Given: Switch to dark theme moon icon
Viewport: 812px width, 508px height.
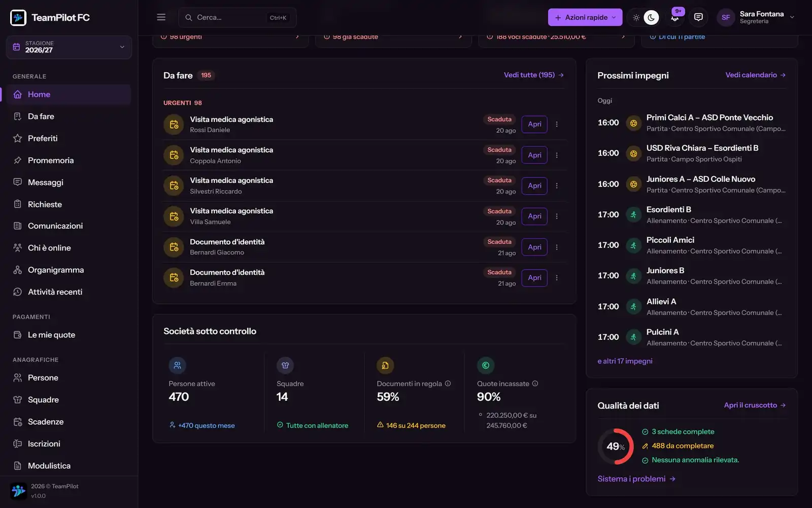Looking at the screenshot, I should pos(651,17).
